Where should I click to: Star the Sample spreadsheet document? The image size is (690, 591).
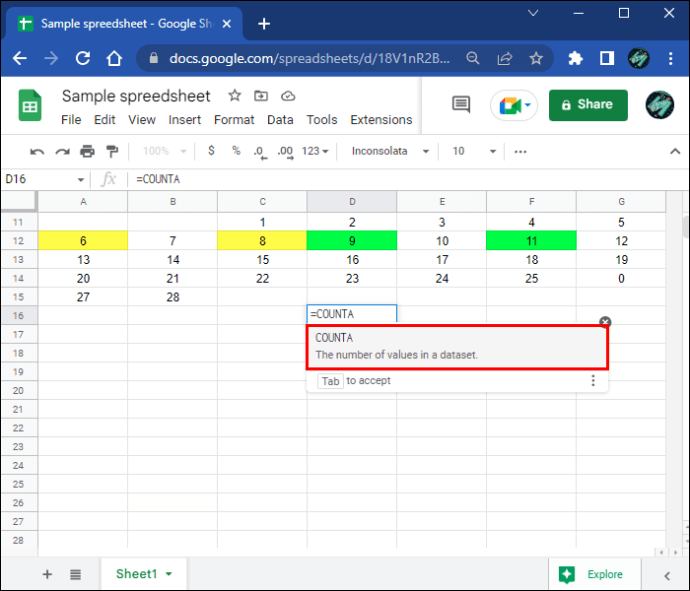[235, 95]
